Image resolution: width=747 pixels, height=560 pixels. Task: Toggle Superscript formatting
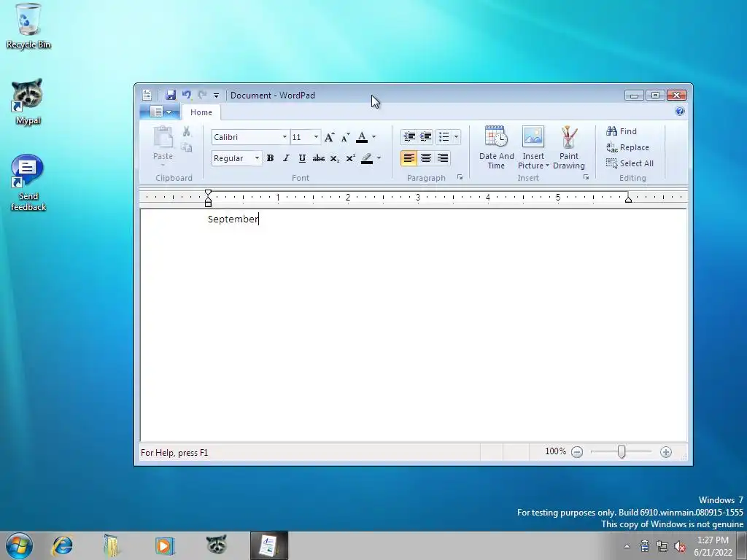351,158
